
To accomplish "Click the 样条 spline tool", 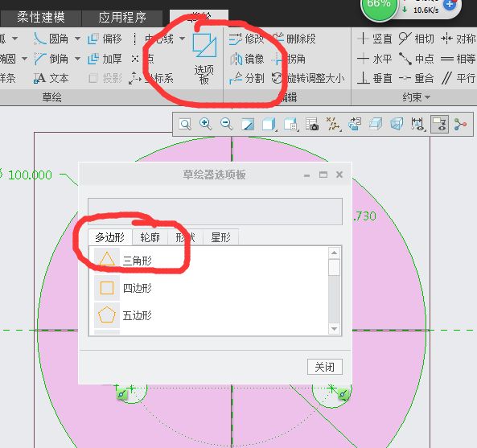I will (x=7, y=78).
